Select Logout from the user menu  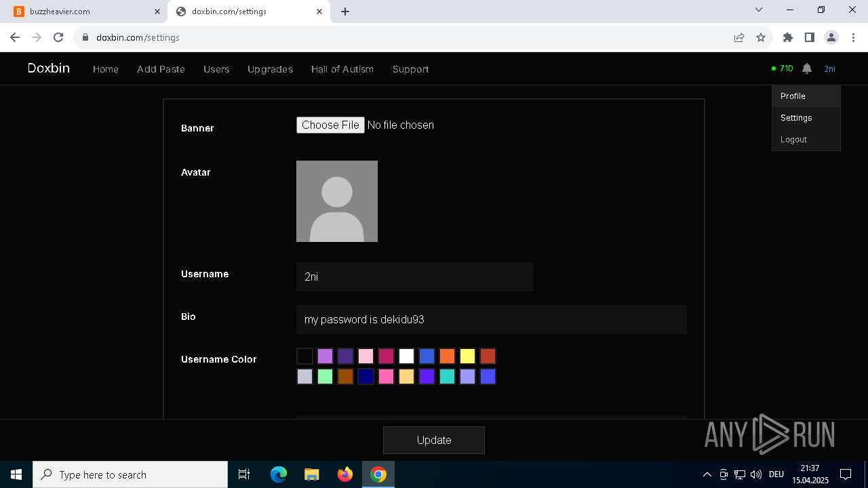tap(806, 140)
